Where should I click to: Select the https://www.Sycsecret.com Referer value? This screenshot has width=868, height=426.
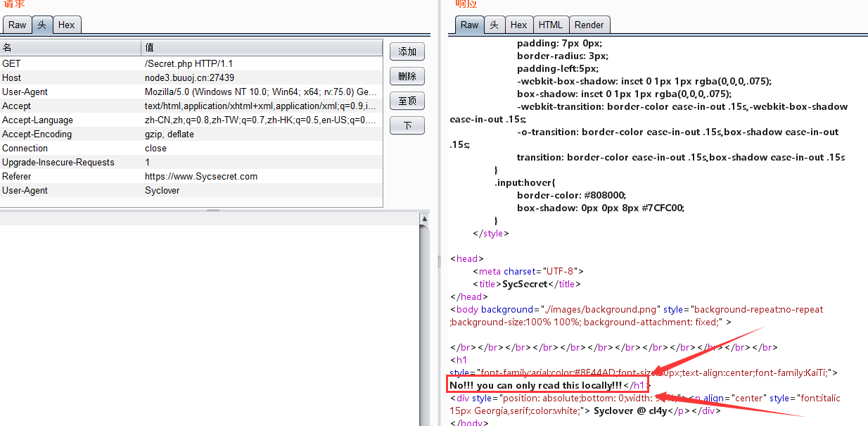(201, 176)
